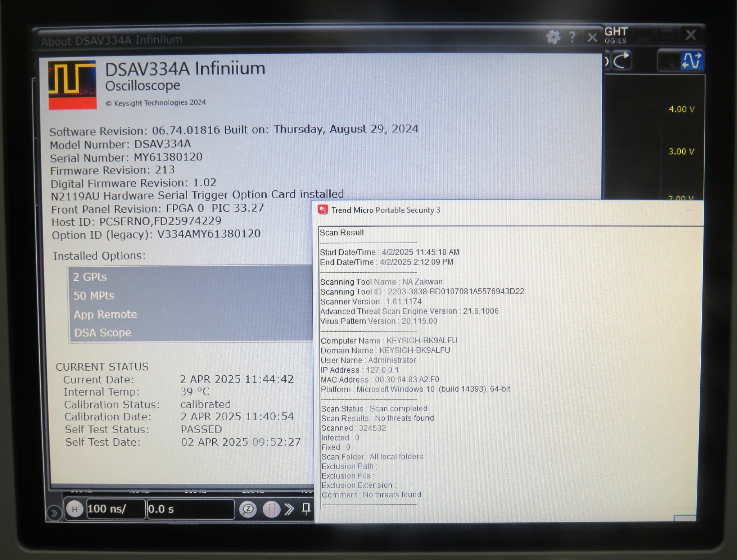The height and width of the screenshot is (560, 737).
Task: Close the main Infiniium oscilloscope window
Action: click(691, 35)
